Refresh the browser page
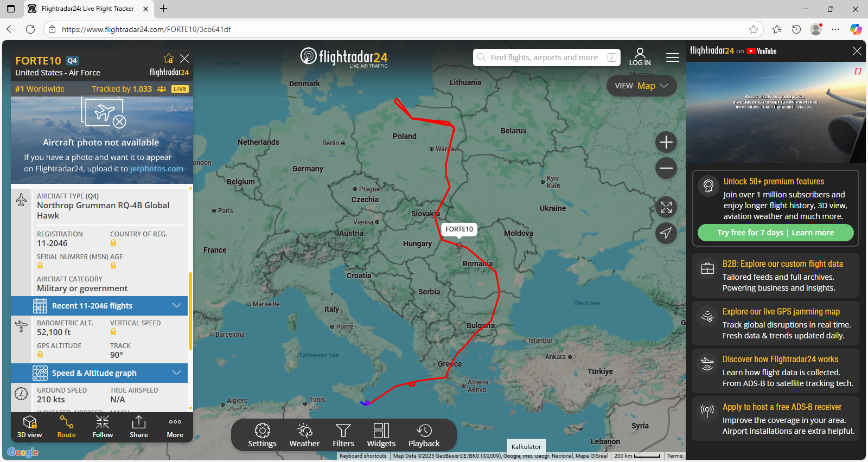 click(30, 29)
